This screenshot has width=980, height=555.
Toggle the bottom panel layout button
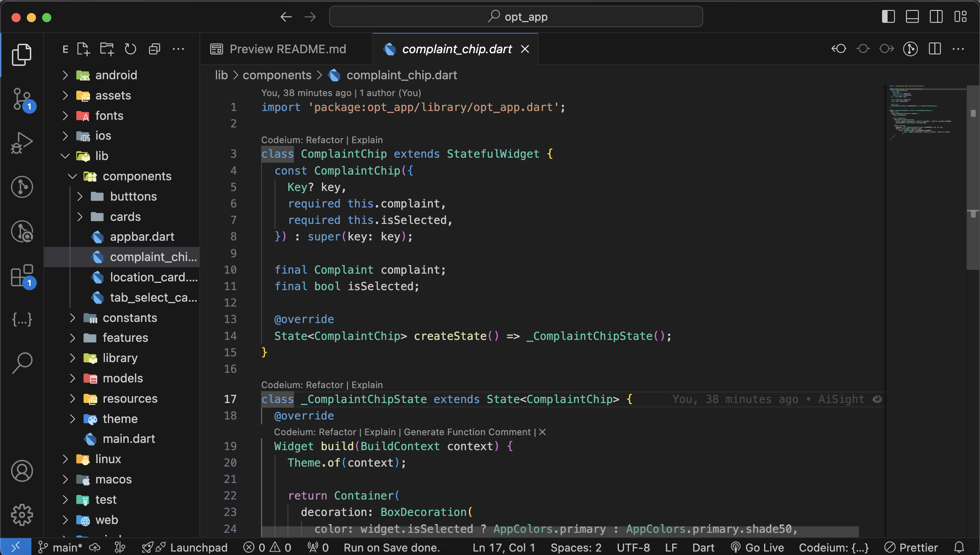coord(912,17)
